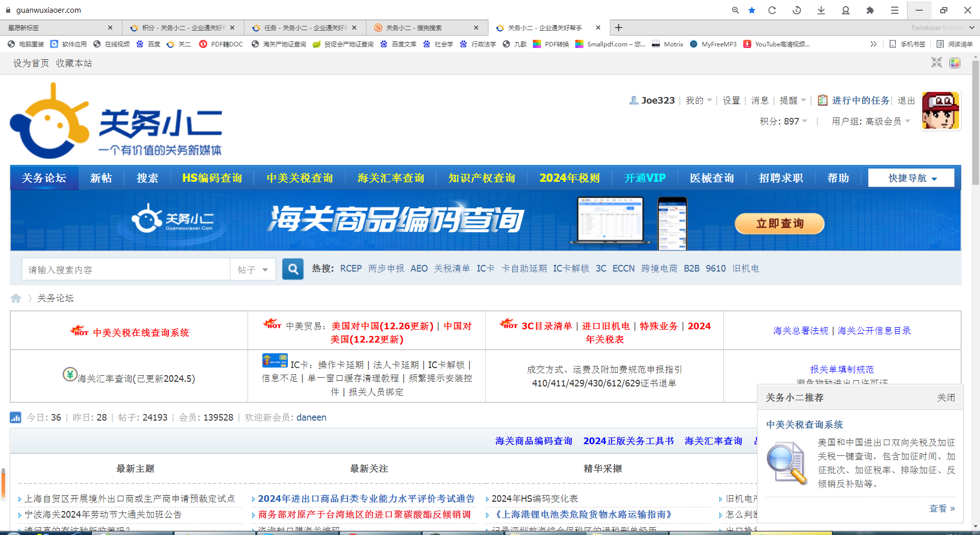The height and width of the screenshot is (535, 980).
Task: Open the 开通VIP nav item
Action: 645,178
